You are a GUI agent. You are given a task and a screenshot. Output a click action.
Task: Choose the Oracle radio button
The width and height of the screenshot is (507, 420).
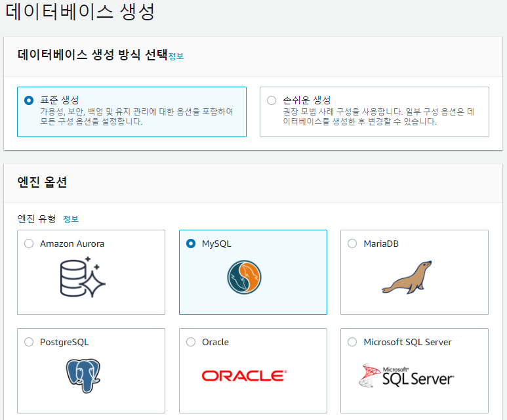191,342
